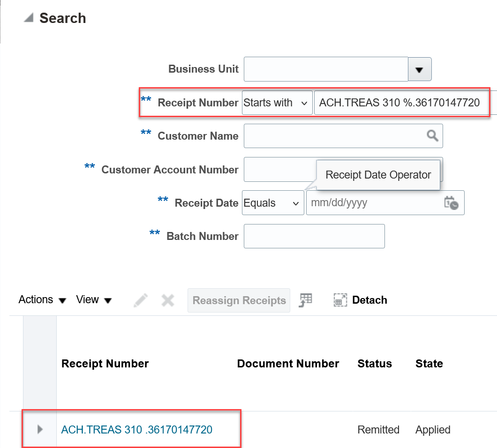Open the ACH.TREAS 310 .36170147720 receipt link

[x=136, y=430]
